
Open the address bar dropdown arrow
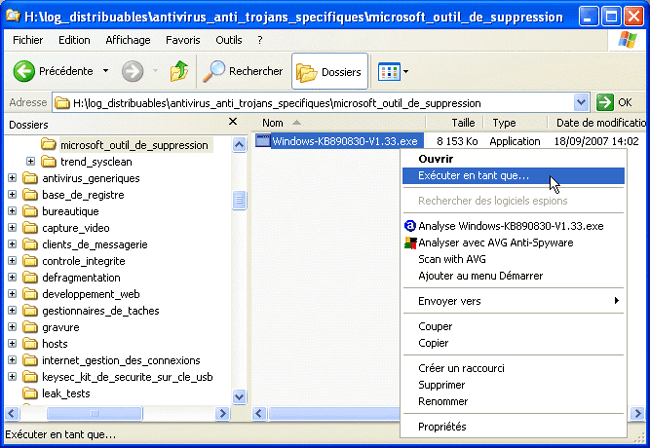(581, 102)
